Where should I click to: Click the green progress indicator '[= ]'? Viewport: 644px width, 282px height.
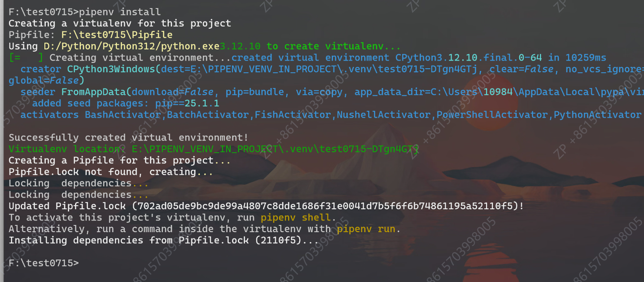point(26,58)
